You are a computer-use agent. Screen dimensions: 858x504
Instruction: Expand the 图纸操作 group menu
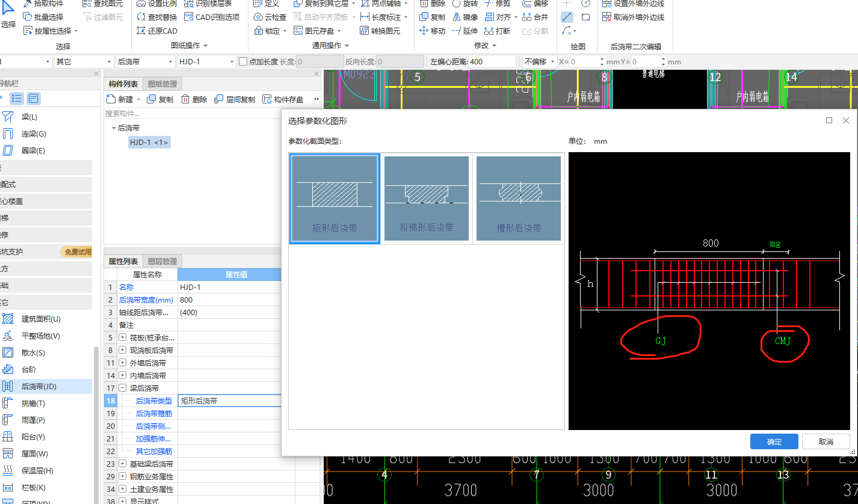tap(205, 46)
